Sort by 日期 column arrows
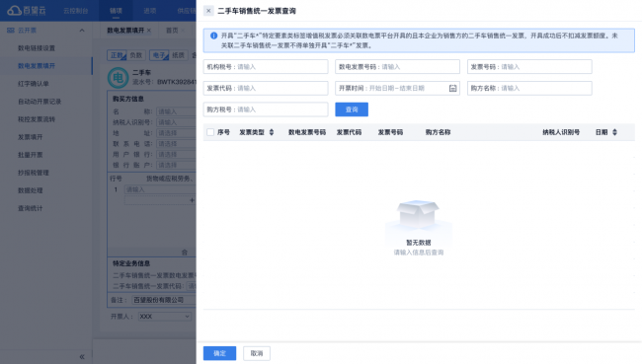 614,132
